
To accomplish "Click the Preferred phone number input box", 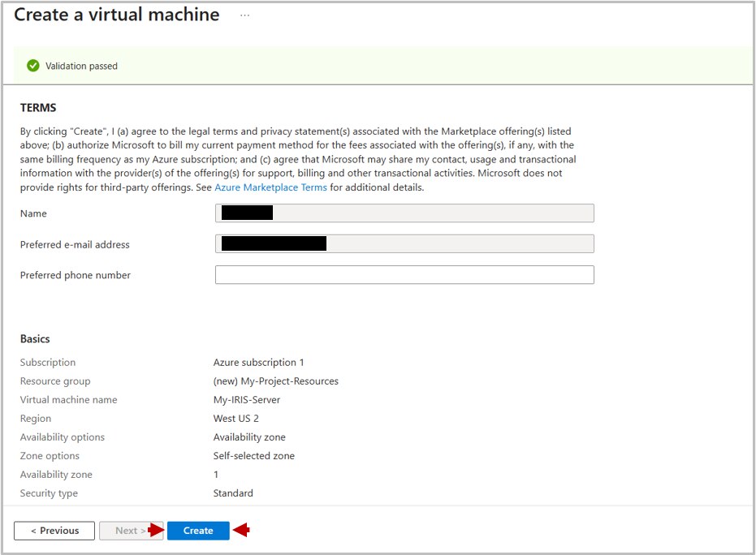I will [x=404, y=274].
